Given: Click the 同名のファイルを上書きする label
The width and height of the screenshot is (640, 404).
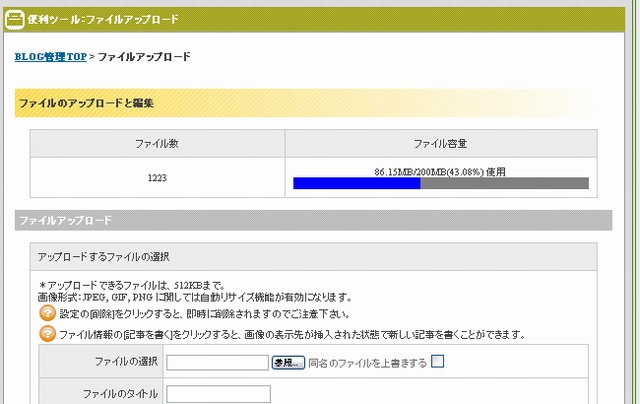Looking at the screenshot, I should (x=367, y=362).
